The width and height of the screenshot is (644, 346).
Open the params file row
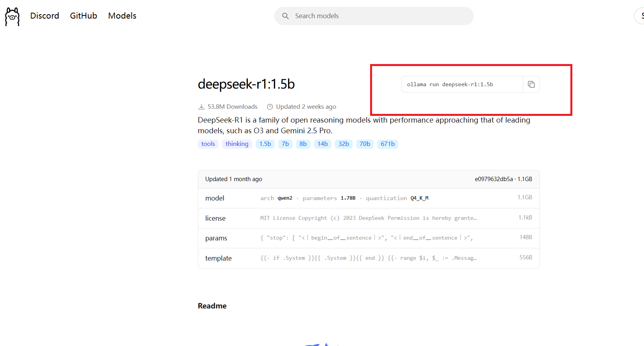(369, 238)
